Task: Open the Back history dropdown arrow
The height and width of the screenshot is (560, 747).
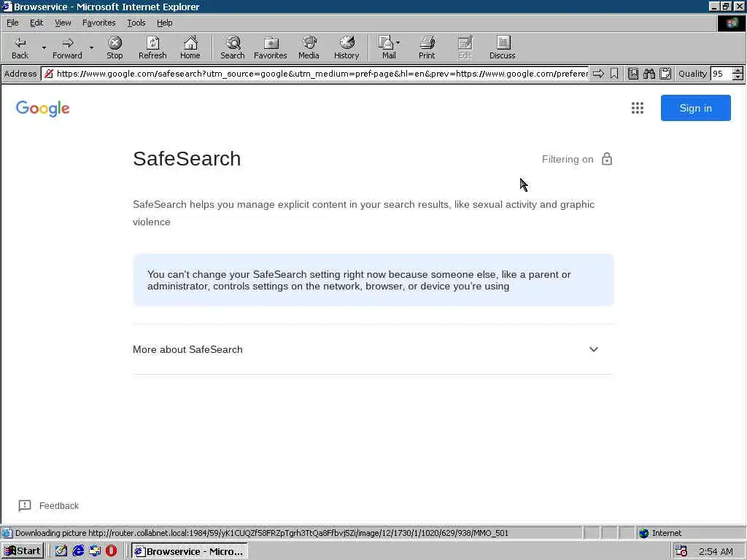Action: click(x=44, y=47)
